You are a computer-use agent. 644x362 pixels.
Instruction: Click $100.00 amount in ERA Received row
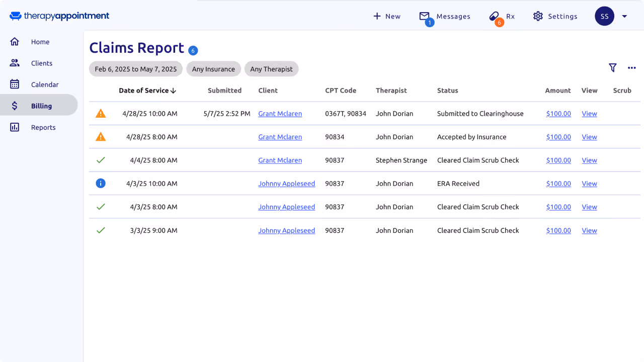558,184
